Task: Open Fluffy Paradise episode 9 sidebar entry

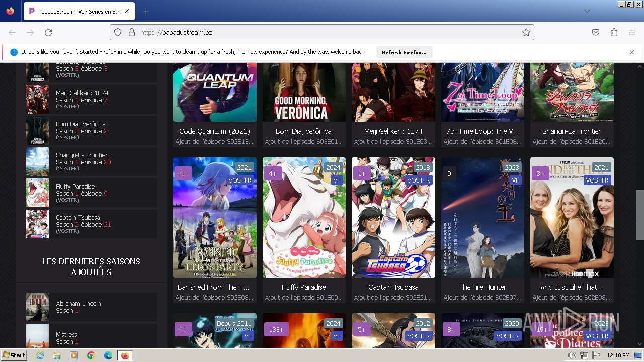Action: point(92,193)
